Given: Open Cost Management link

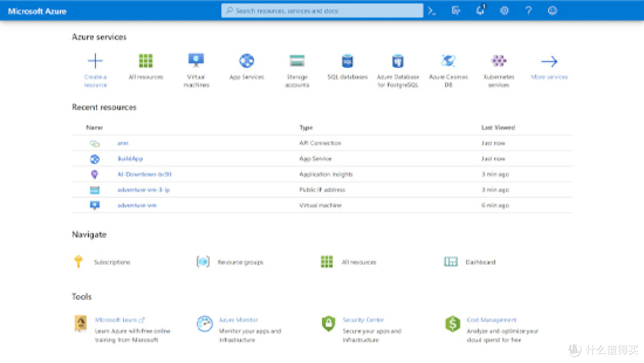Looking at the screenshot, I should click(491, 320).
